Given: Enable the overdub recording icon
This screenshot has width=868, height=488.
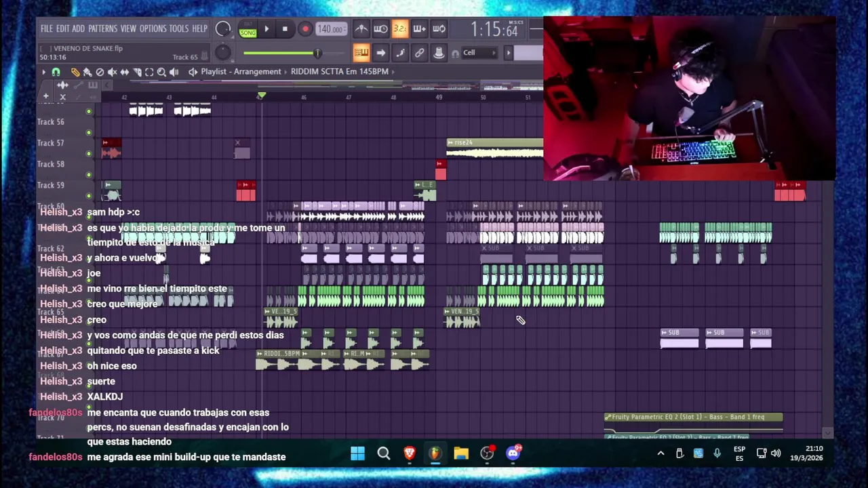Looking at the screenshot, I should click(419, 29).
